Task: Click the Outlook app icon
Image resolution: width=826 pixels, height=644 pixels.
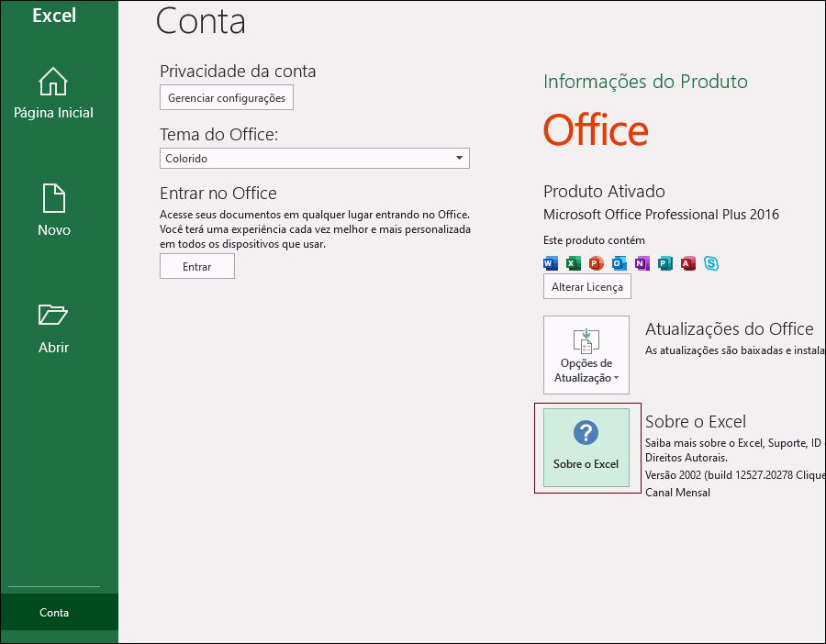Action: pyautogui.click(x=619, y=262)
